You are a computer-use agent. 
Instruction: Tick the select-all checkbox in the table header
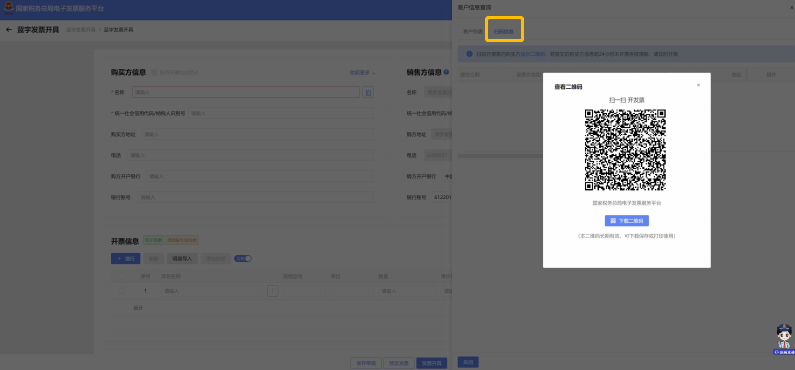(x=121, y=276)
